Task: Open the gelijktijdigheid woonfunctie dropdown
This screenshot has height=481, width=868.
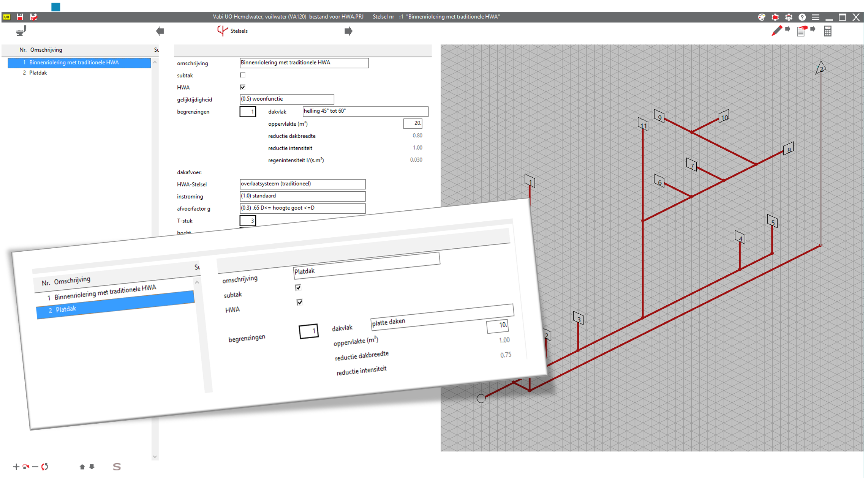Action: point(286,99)
